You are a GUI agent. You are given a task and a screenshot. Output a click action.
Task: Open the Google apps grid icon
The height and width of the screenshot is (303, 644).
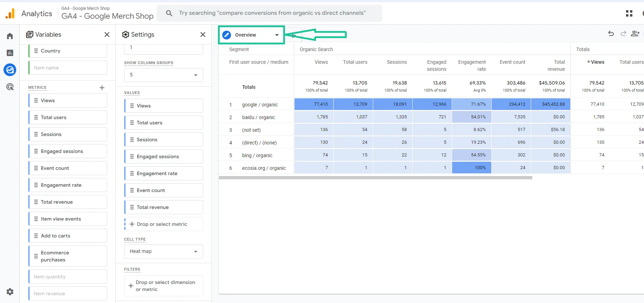(x=629, y=13)
